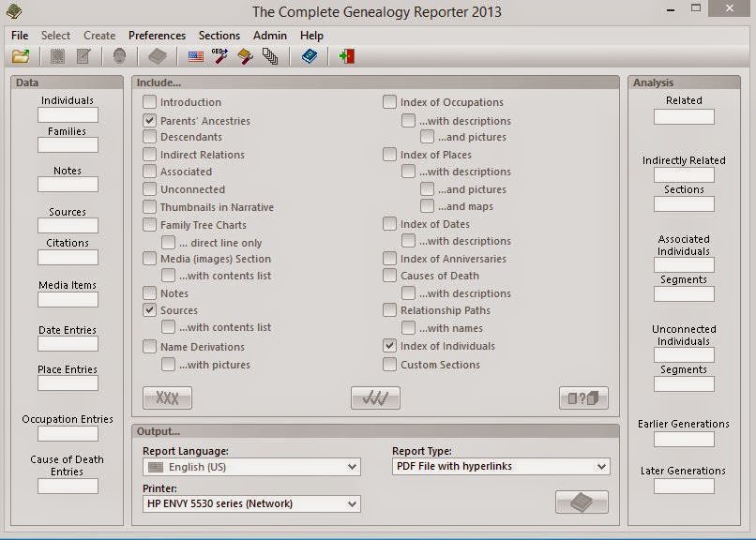Check Index of Dates
Screen dimensions: 756x540
coord(389,223)
